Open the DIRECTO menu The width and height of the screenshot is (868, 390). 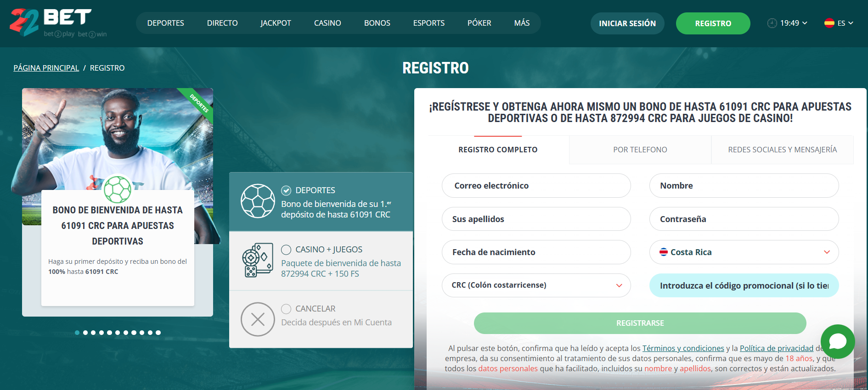tap(222, 23)
